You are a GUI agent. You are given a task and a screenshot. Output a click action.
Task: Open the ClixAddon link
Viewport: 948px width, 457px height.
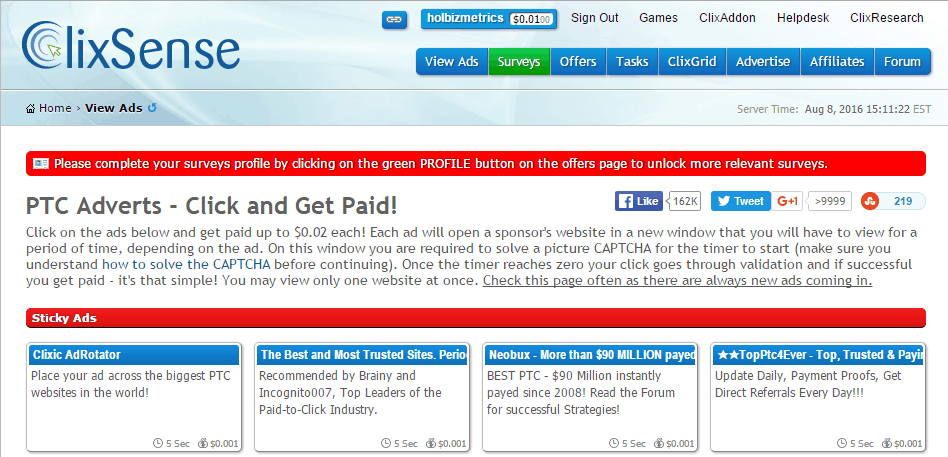[x=727, y=18]
